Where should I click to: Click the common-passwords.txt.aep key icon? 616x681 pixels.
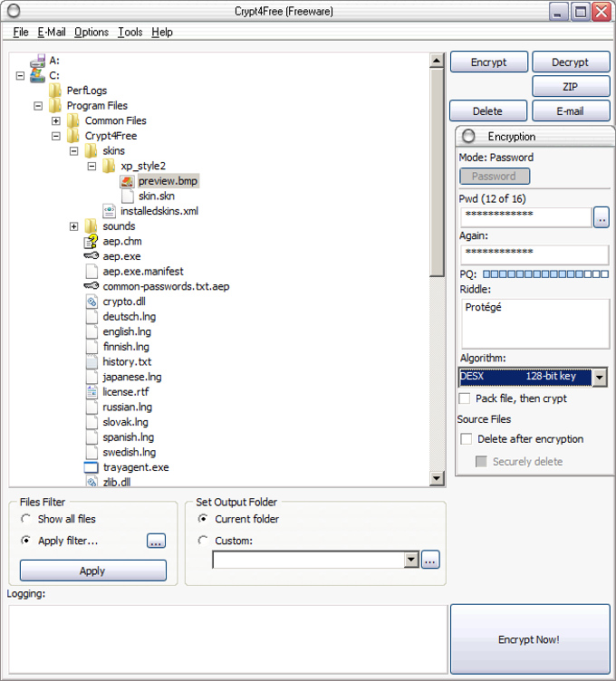tap(91, 286)
